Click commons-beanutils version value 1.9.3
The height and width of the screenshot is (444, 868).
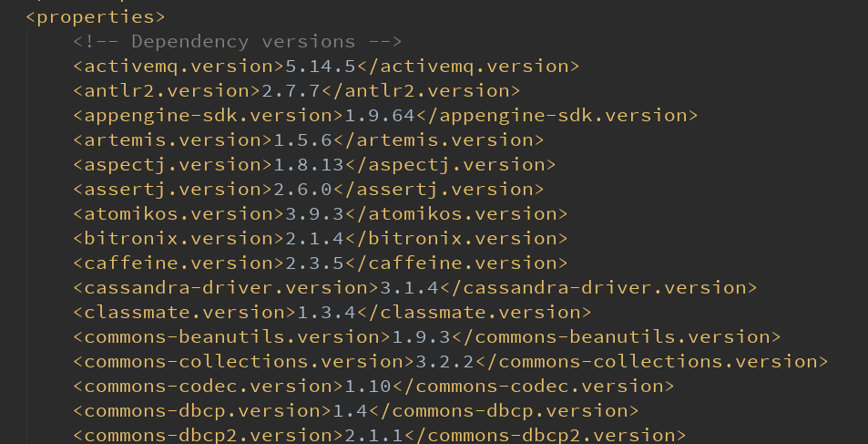(x=422, y=336)
